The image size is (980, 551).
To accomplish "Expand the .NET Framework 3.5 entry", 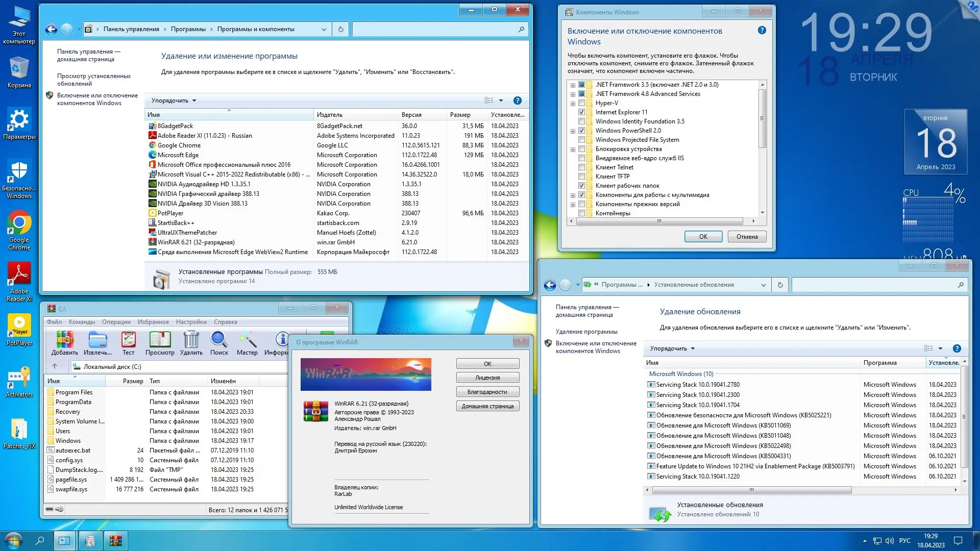I will coord(573,85).
